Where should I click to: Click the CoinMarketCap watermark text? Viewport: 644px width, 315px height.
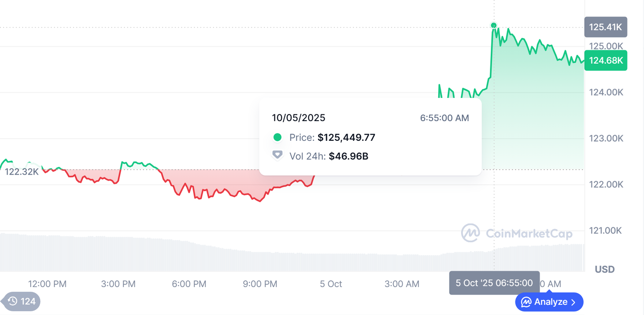pos(529,234)
